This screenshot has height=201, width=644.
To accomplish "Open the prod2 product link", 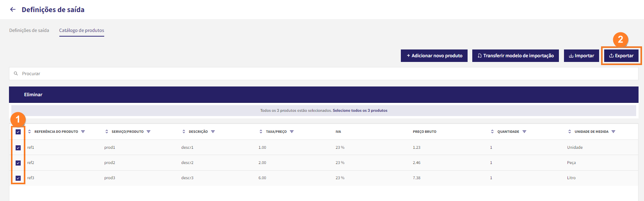I will [x=110, y=163].
